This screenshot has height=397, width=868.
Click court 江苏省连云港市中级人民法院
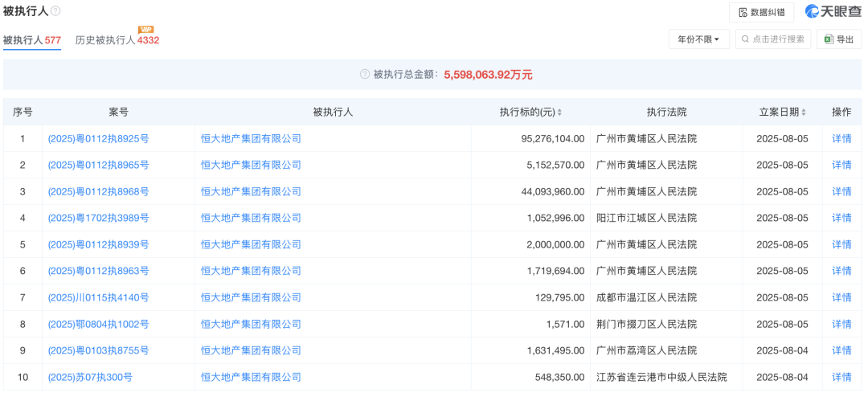(661, 378)
